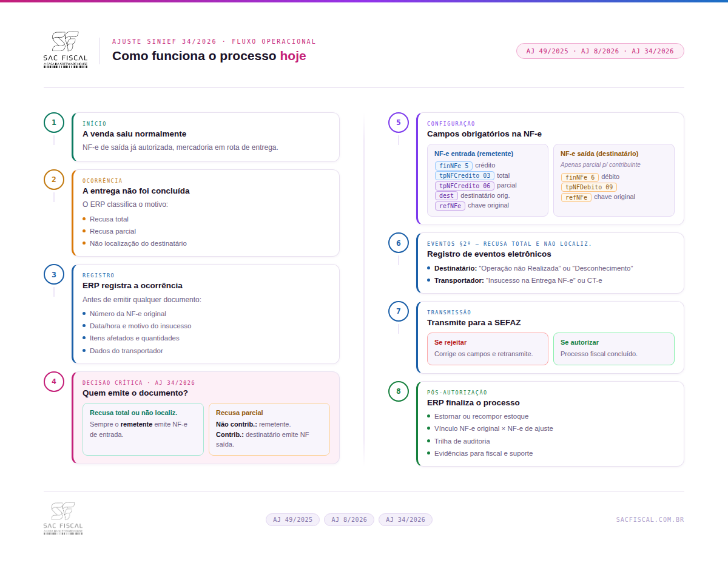
Task: Click the "Trilha de auditoria" bullet
Action: 462,441
